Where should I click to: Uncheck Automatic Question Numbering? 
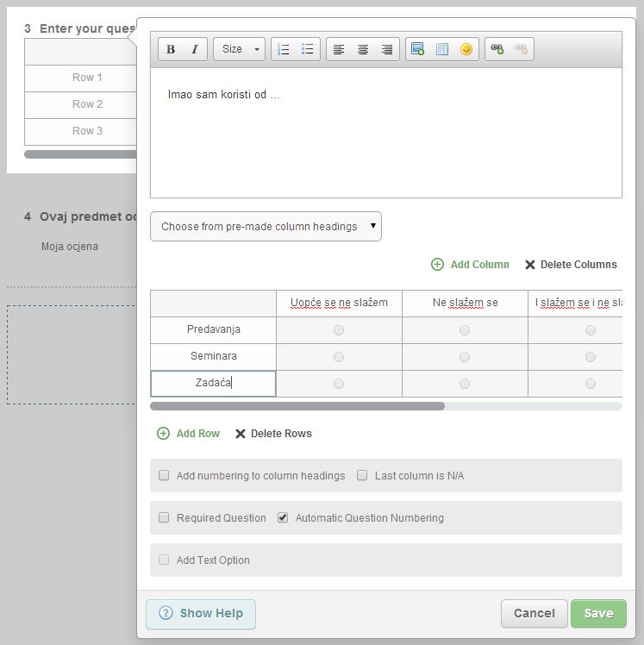(283, 518)
